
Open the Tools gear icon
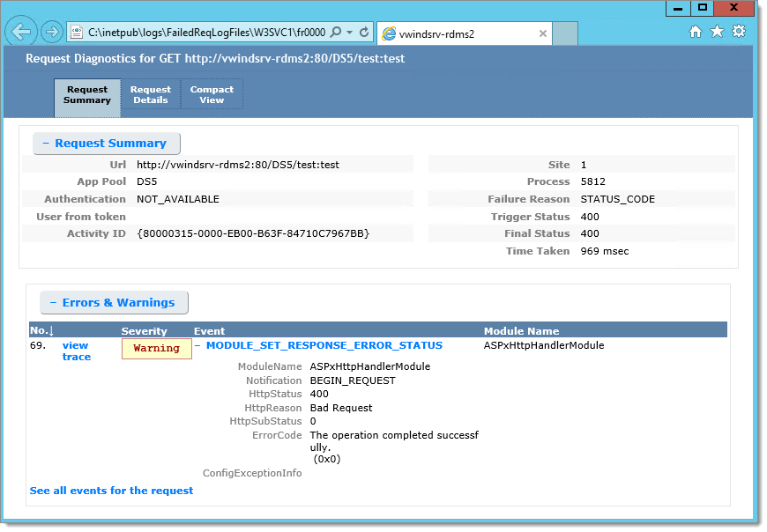pyautogui.click(x=739, y=31)
